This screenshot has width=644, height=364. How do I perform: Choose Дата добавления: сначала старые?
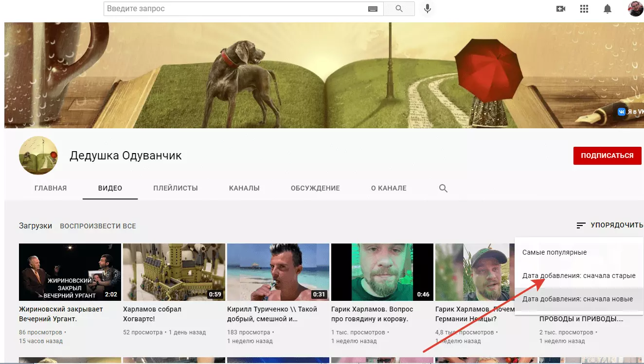[579, 276]
